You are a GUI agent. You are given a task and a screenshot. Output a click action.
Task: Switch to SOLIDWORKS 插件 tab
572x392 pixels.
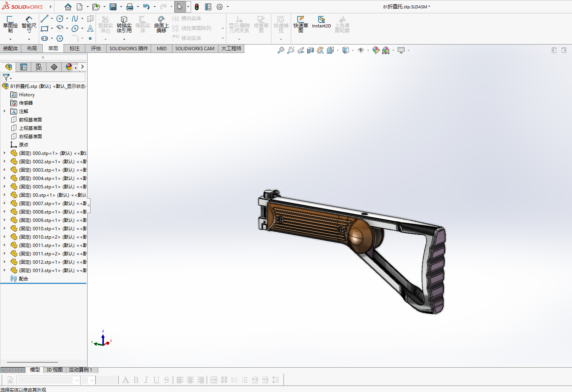pyautogui.click(x=129, y=48)
